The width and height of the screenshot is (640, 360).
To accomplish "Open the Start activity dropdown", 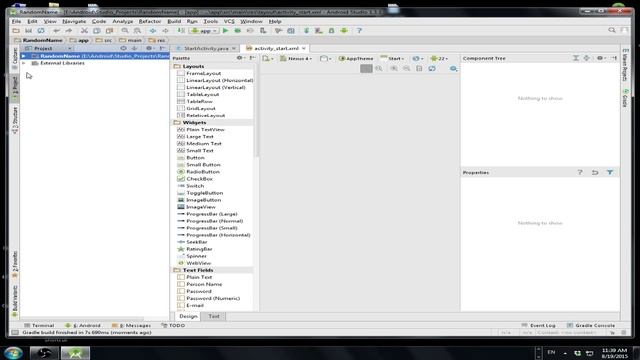I will (x=392, y=59).
